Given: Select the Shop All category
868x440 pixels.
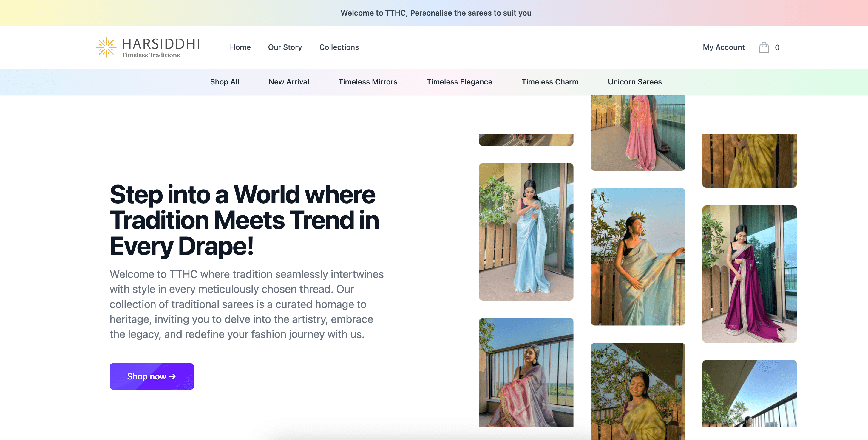Looking at the screenshot, I should coord(224,82).
